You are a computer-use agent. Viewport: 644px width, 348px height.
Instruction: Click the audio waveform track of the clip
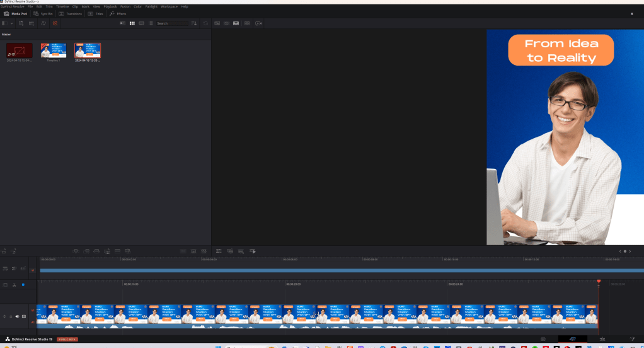317,326
